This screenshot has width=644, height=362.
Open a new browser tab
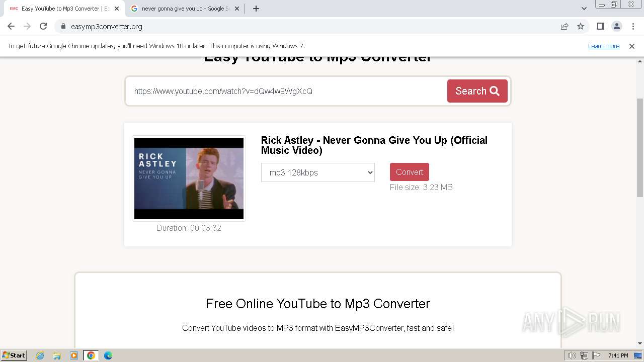256,9
